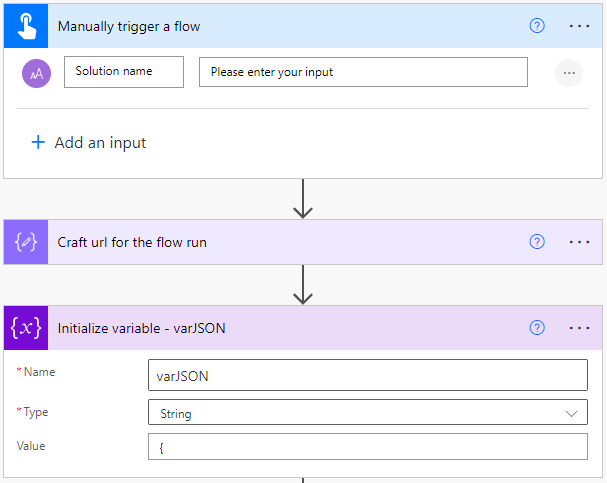607x483 pixels.
Task: Insert step via arrow below trigger card
Action: (303, 199)
